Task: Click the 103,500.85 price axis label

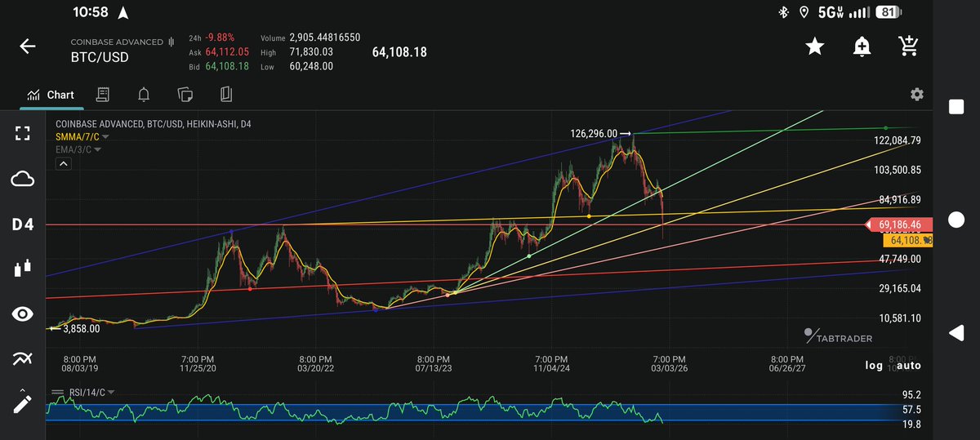Action: [898, 170]
